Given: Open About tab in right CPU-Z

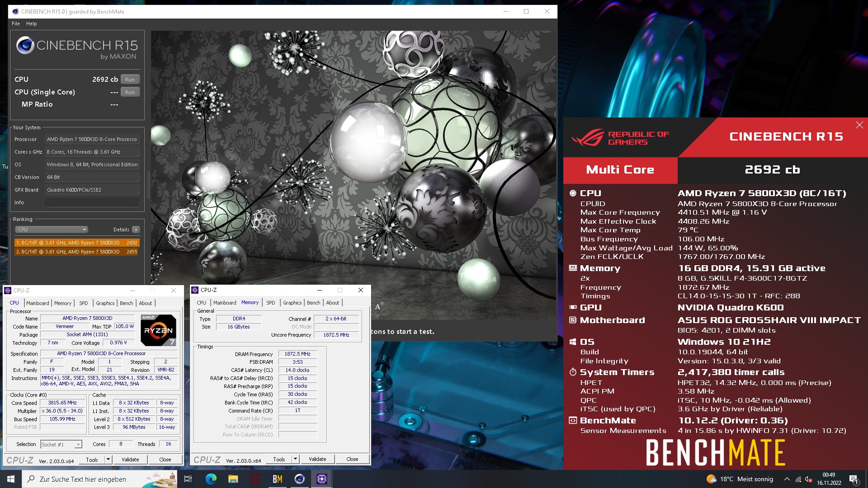Looking at the screenshot, I should coord(333,303).
